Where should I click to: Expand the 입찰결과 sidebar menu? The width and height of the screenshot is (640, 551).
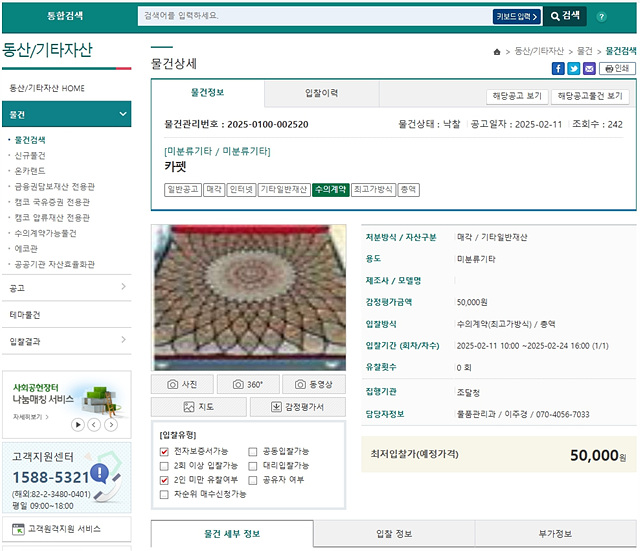point(67,341)
